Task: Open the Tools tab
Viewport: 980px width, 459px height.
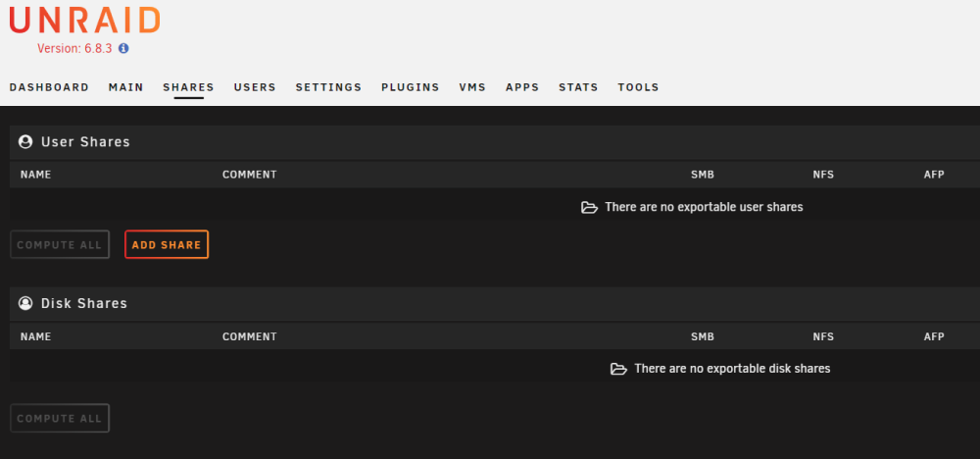Action: point(639,87)
